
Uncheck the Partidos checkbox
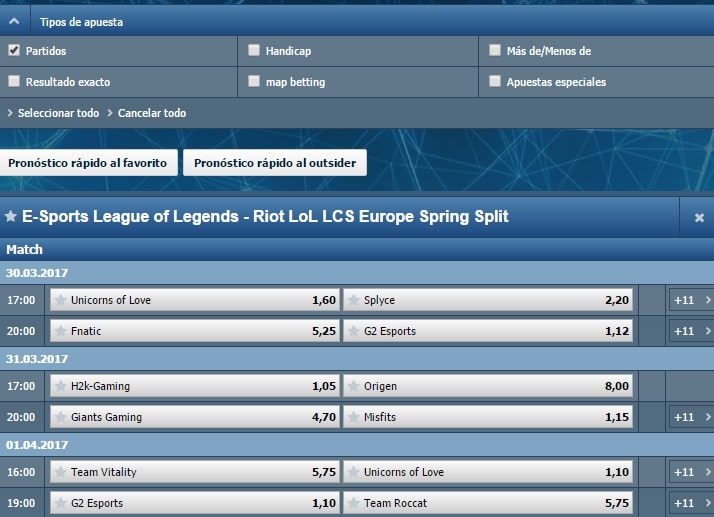click(x=14, y=50)
